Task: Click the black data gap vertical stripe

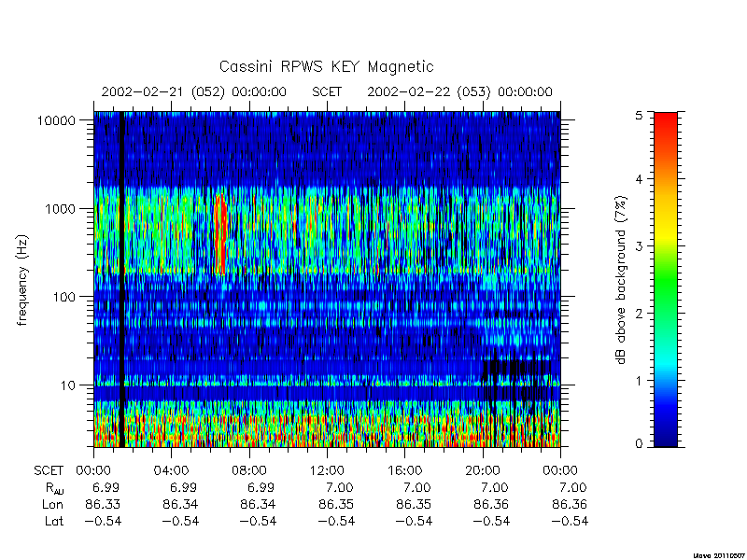Action: pos(122,279)
